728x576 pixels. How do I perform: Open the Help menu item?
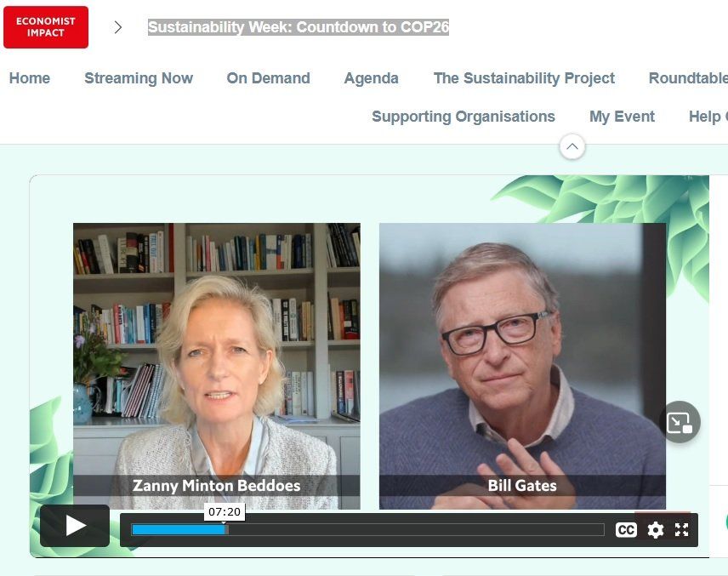click(708, 116)
